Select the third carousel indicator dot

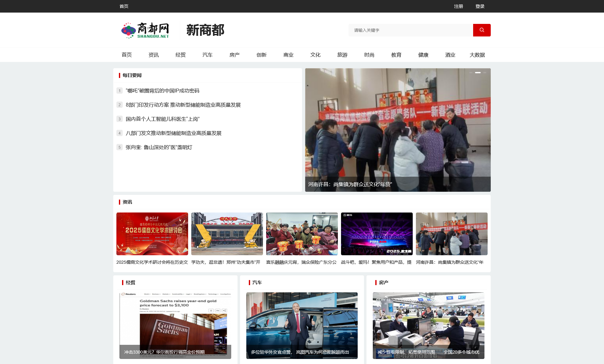(x=485, y=73)
